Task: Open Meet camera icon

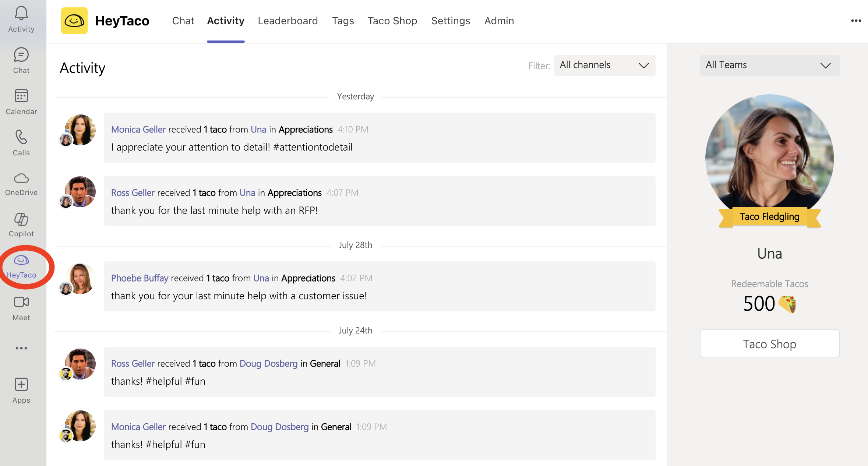Action: point(21,308)
